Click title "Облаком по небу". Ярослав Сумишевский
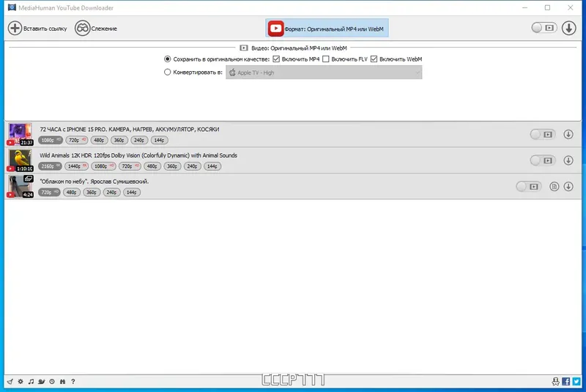The image size is (586, 392). click(x=94, y=182)
